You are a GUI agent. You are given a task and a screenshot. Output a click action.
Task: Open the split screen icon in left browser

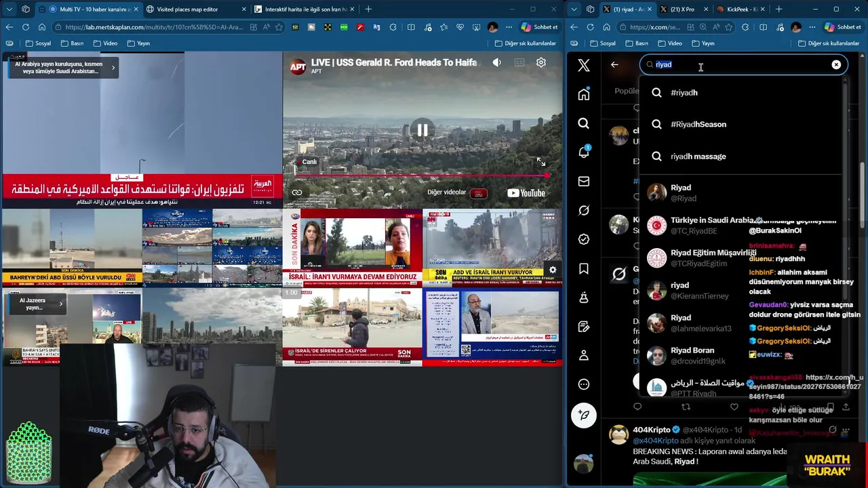pyautogui.click(x=411, y=27)
